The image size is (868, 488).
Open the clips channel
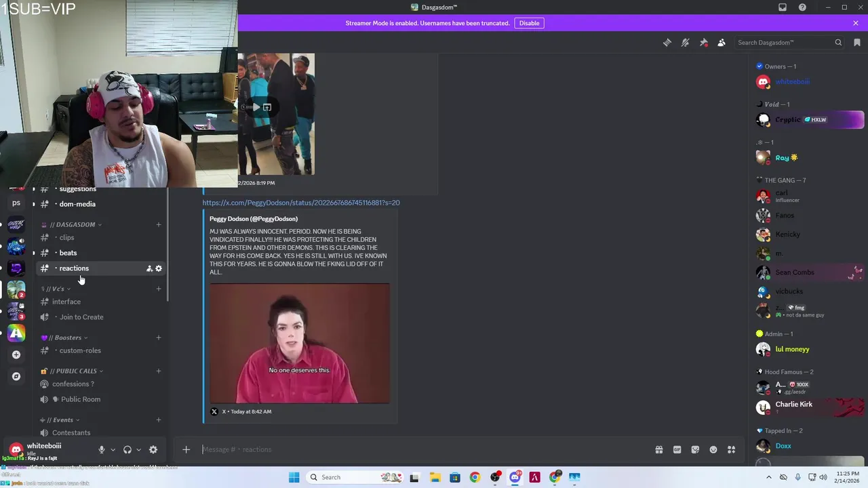[100, 238]
